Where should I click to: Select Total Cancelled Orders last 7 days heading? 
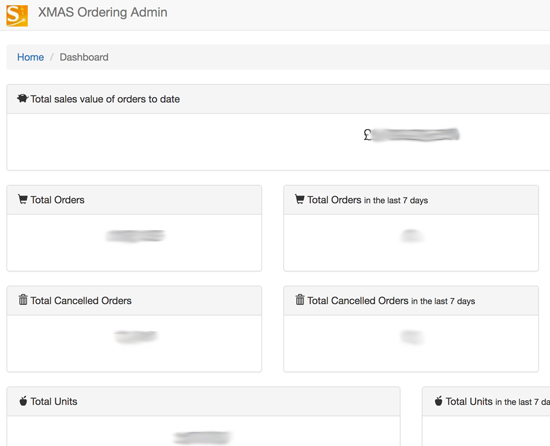(391, 301)
